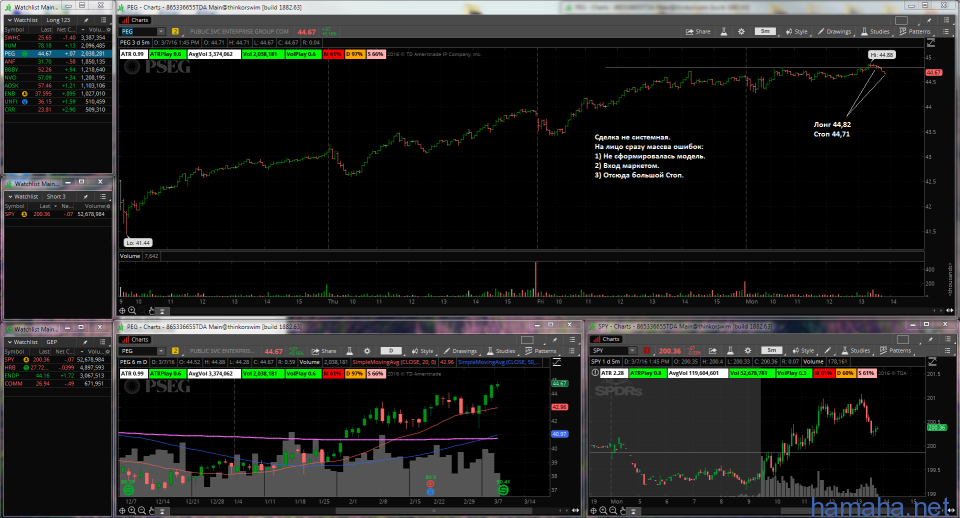Open settings gear in bottom PEG daily chart

[367, 351]
